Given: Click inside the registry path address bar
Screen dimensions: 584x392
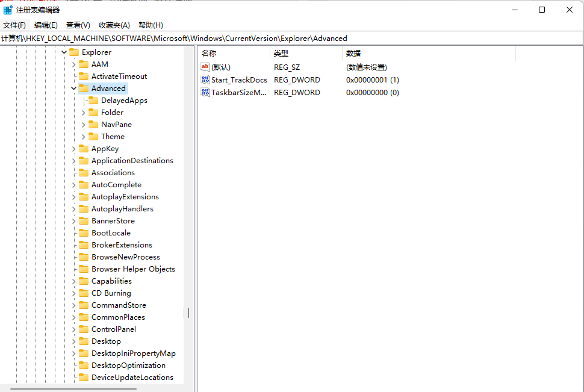Looking at the screenshot, I should pyautogui.click(x=181, y=38).
